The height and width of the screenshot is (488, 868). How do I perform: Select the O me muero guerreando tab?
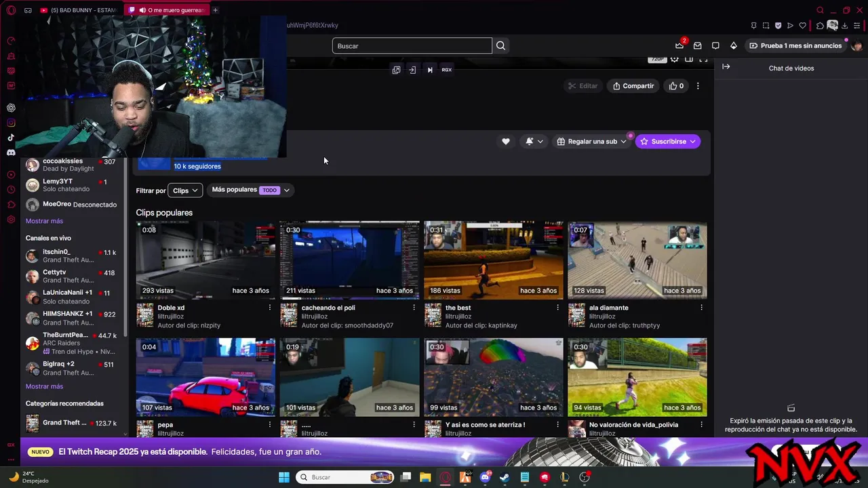click(166, 10)
